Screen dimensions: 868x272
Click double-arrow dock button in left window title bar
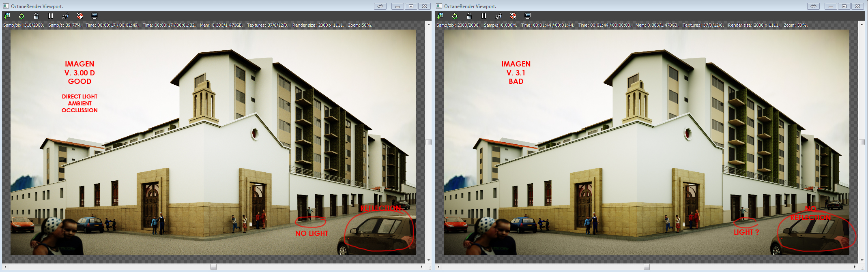pyautogui.click(x=380, y=6)
